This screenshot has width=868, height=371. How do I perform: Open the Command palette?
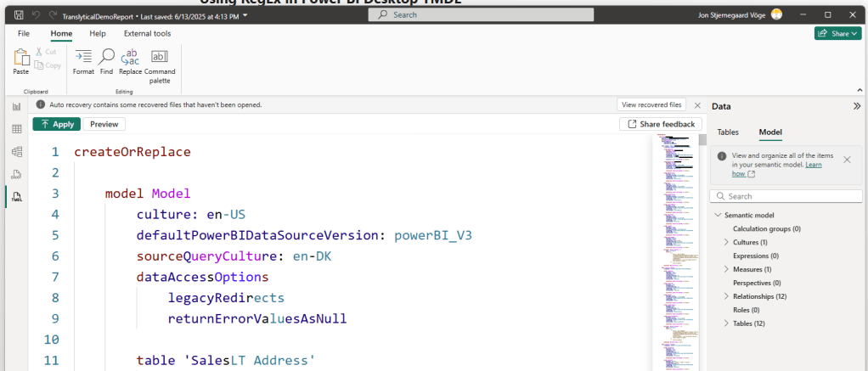coord(160,57)
